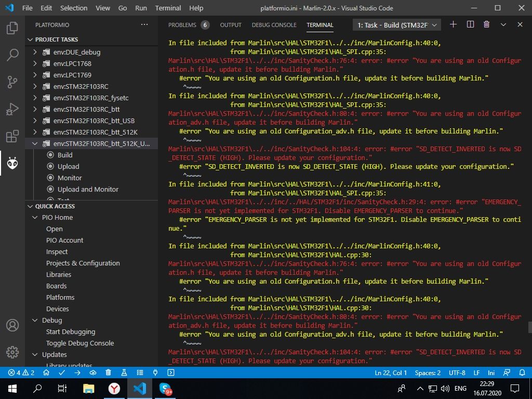Image resolution: width=532 pixels, height=399 pixels.
Task: Click the Run Task list icon in status bar
Action: pyautogui.click(x=140, y=373)
